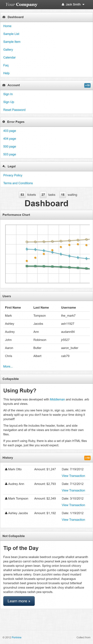
Task: Click the 15 waiting counter badge
Action: click(x=63, y=195)
